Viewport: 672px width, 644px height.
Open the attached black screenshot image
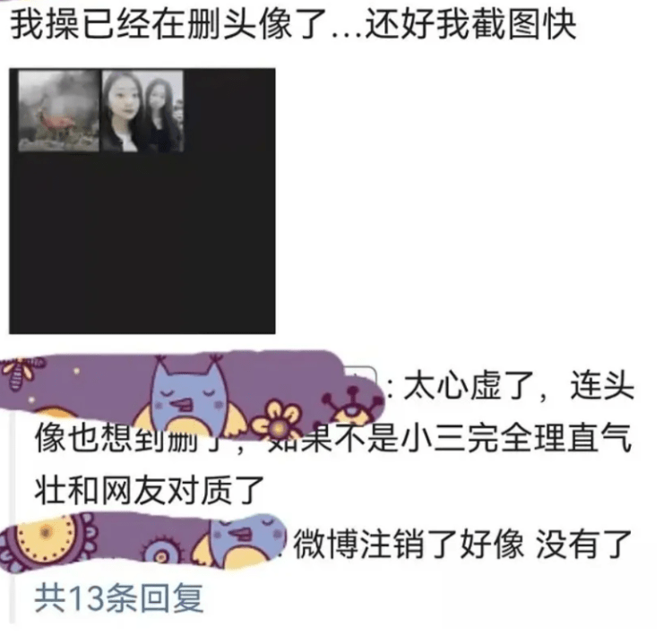point(142,201)
